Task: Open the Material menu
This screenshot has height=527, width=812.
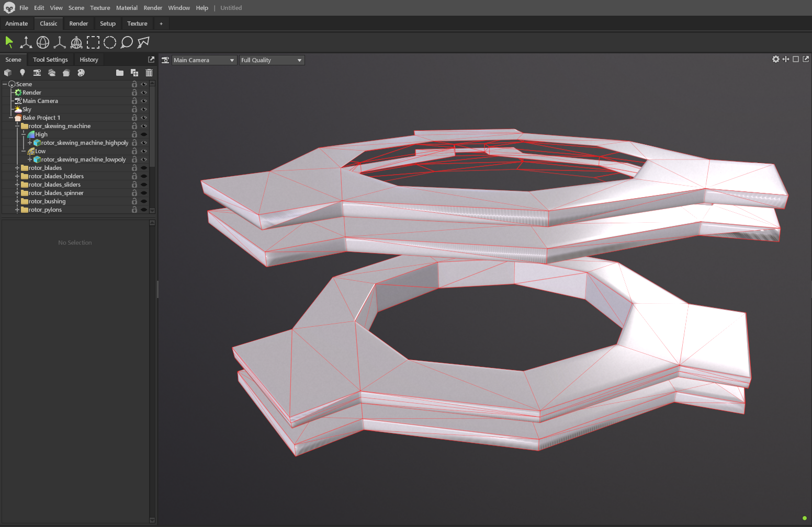Action: point(127,8)
